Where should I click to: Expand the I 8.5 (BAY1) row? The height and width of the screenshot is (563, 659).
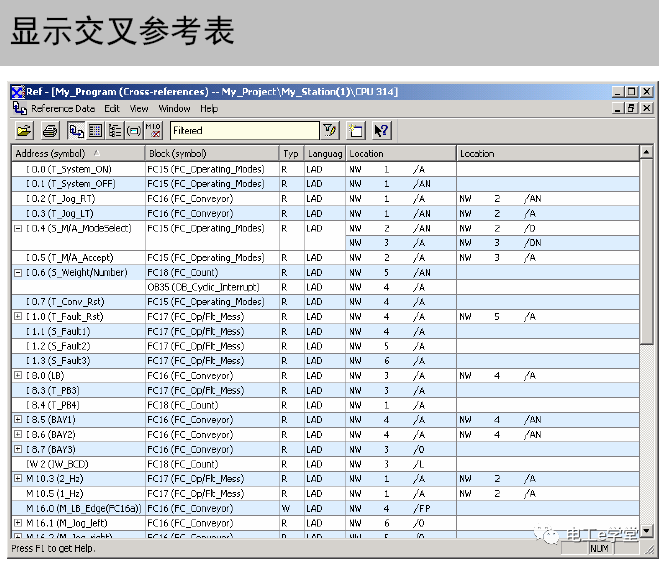click(18, 419)
